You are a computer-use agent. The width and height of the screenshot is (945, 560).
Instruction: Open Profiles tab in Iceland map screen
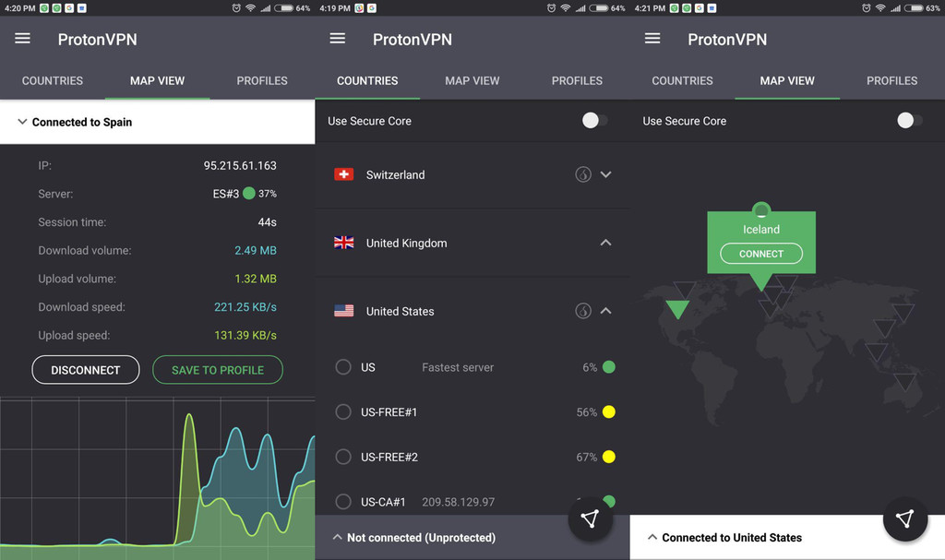tap(892, 81)
